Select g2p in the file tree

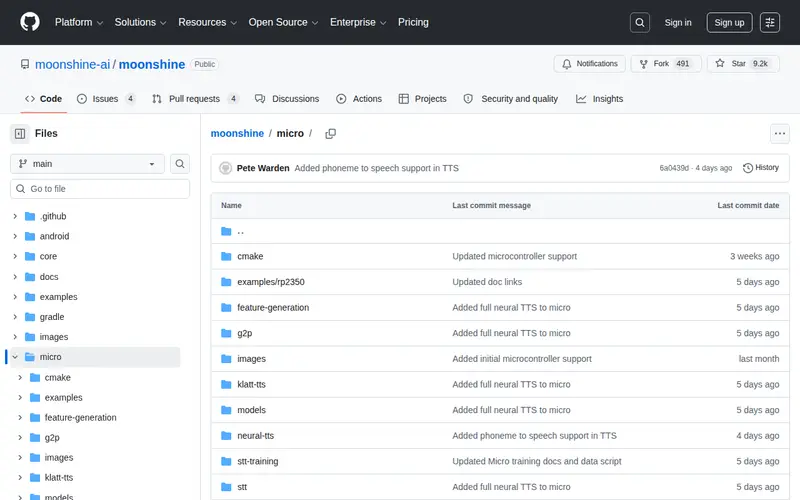coord(52,437)
